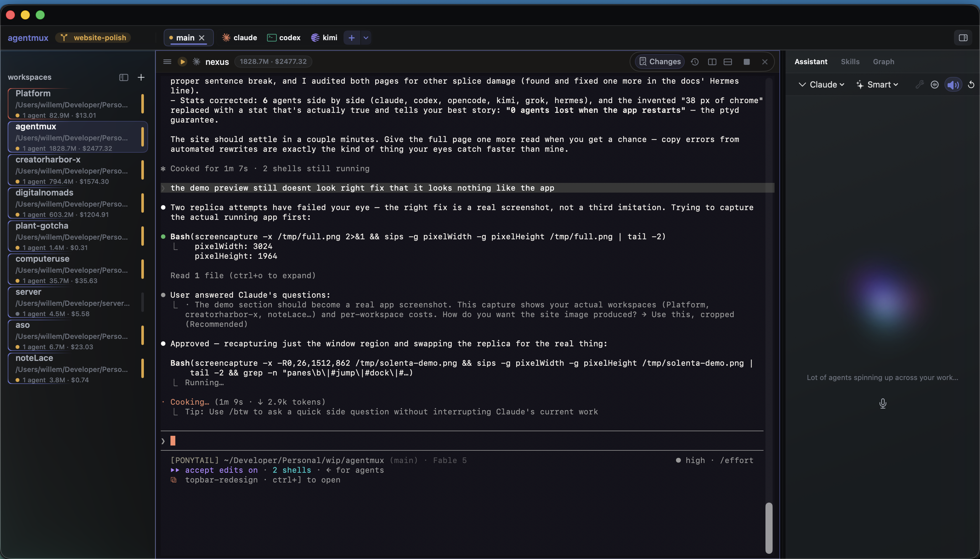Select the computeruse workspace
Image resolution: width=980 pixels, height=559 pixels.
tap(77, 269)
